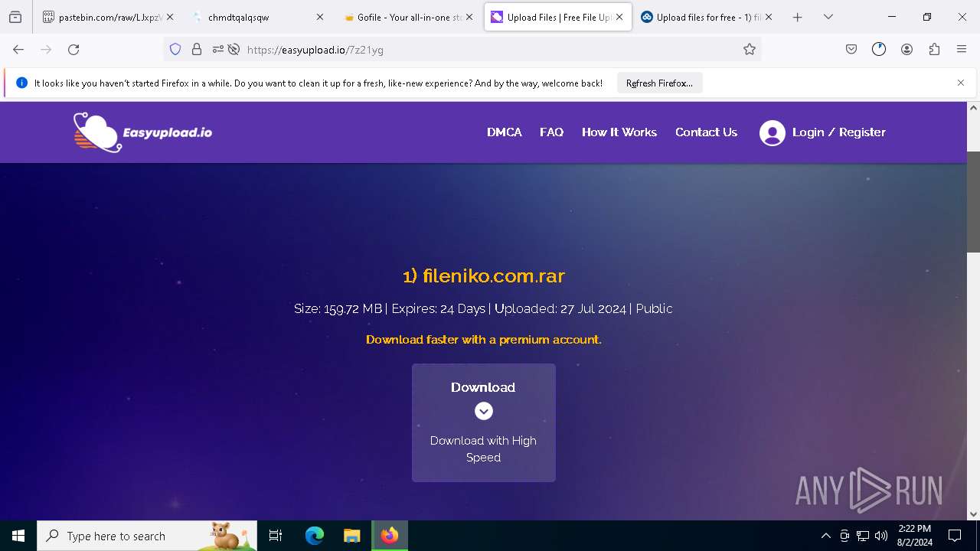This screenshot has width=980, height=551.
Task: Go back with the browser back arrow
Action: point(18,50)
